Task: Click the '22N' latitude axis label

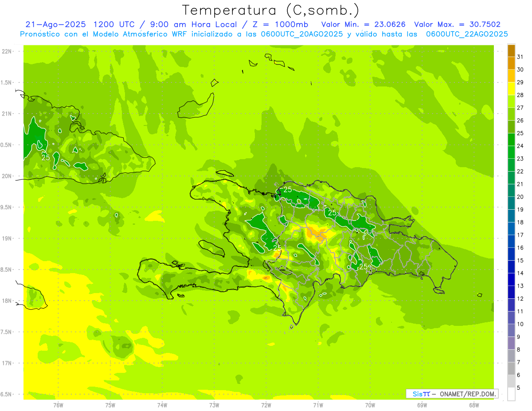Action: (7, 51)
